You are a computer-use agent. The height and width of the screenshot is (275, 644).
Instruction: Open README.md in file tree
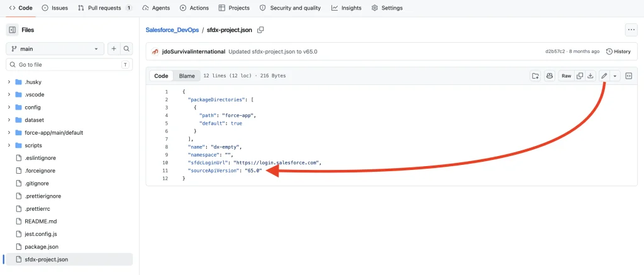[x=41, y=221]
